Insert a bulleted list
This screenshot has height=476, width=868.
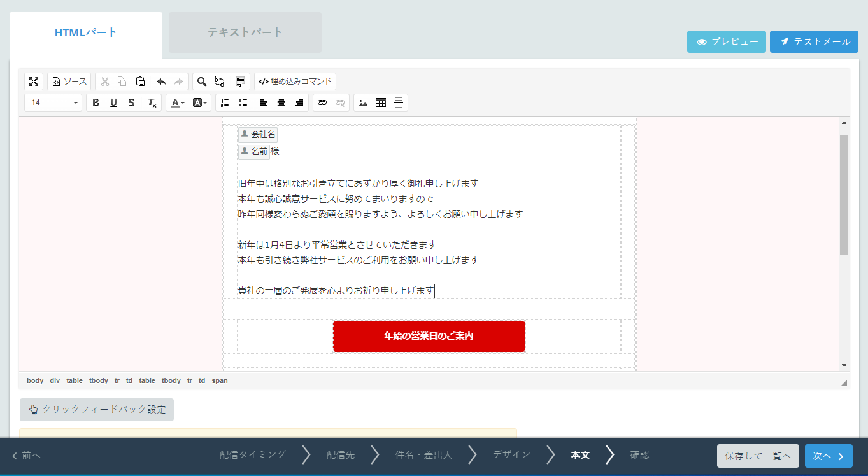click(243, 103)
